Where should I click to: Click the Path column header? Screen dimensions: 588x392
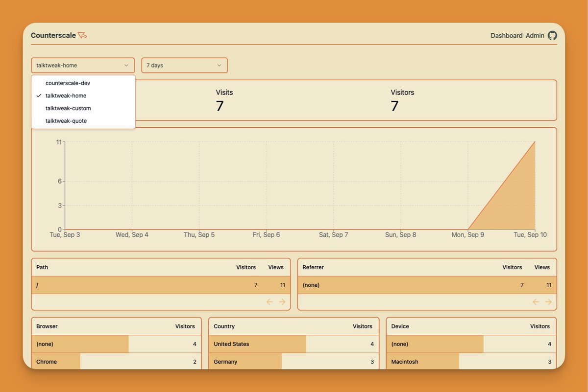[42, 267]
